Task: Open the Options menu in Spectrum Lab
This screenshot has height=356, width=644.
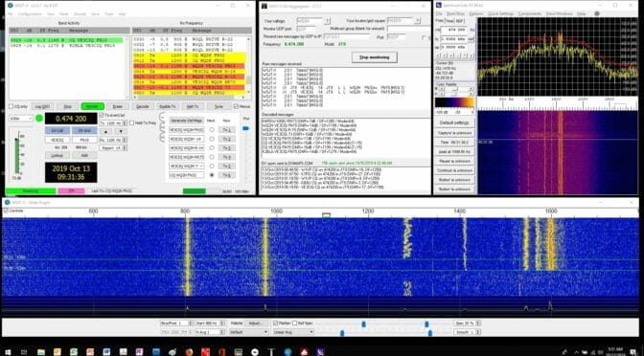Action: pos(476,14)
